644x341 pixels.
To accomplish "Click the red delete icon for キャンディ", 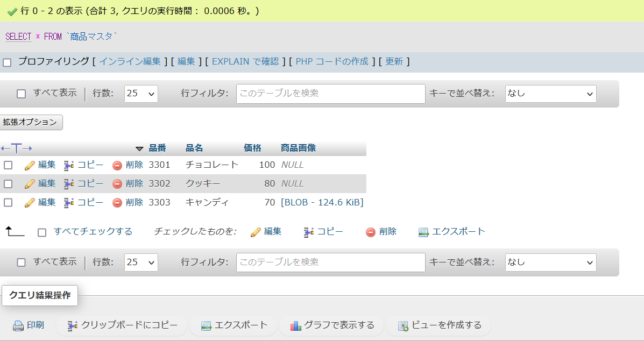I will coord(117,202).
